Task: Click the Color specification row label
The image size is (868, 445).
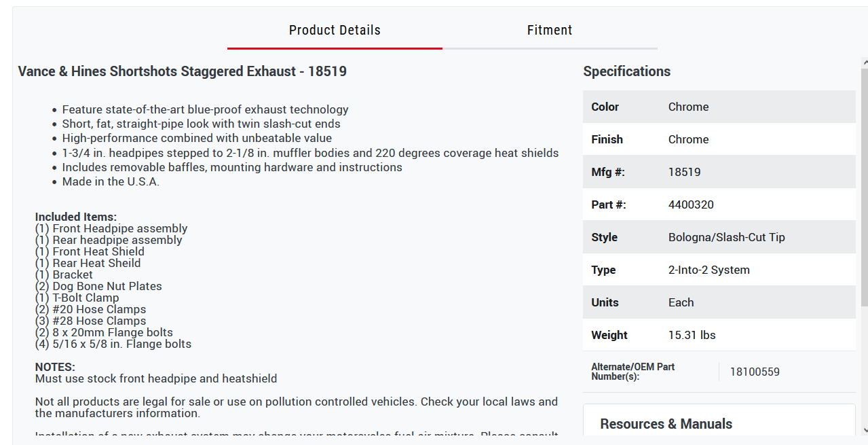Action: pos(605,107)
